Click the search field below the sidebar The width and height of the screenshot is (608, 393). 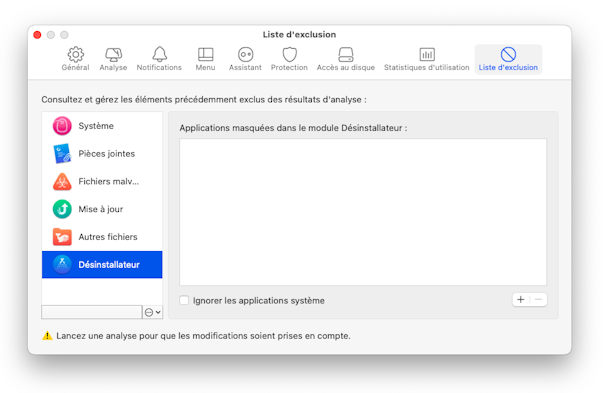click(x=92, y=312)
